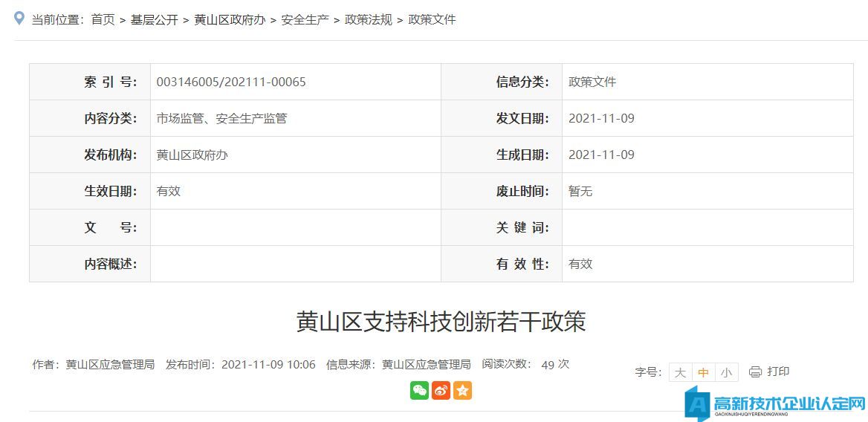
Task: Go to 首页 in the breadcrumb
Action: (x=103, y=20)
